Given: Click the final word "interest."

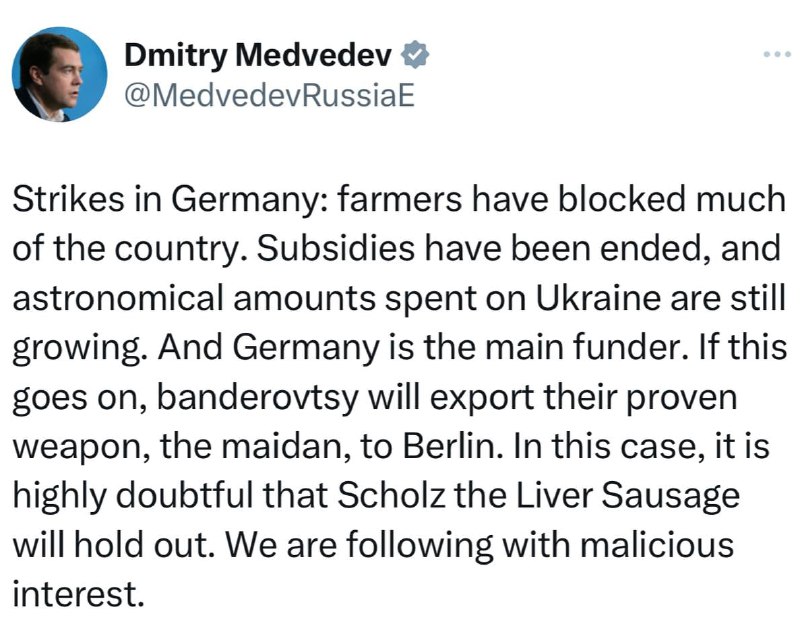Looking at the screenshot, I should tap(76, 595).
